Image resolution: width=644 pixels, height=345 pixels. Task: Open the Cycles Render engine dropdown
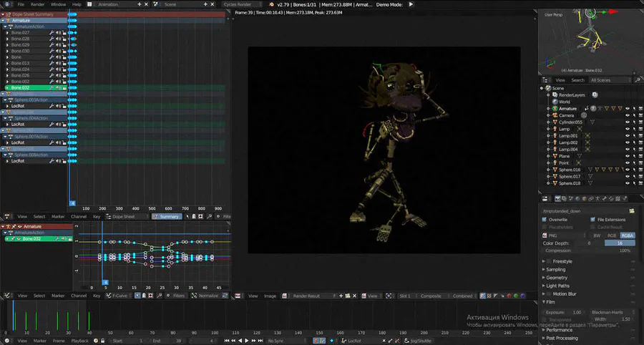point(240,4)
